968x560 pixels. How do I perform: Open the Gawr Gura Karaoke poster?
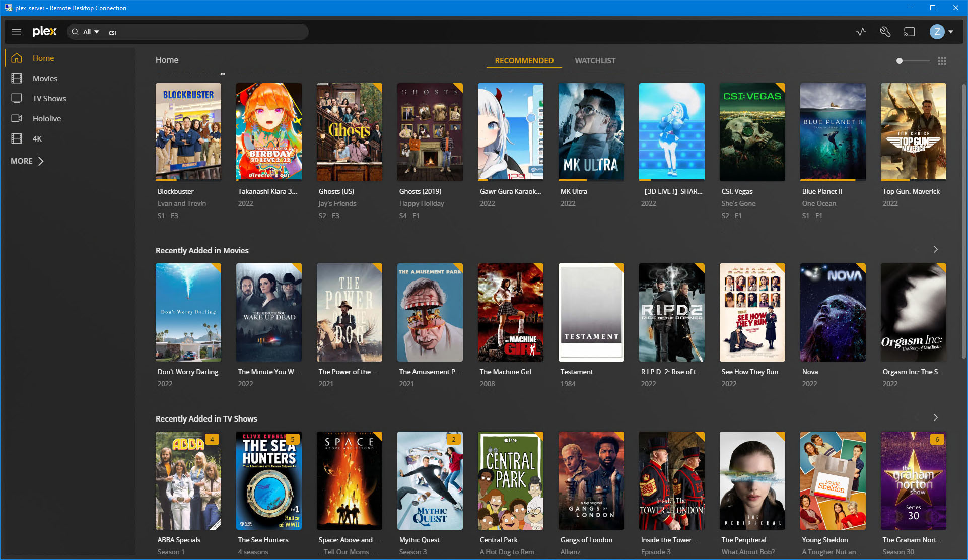pos(511,132)
